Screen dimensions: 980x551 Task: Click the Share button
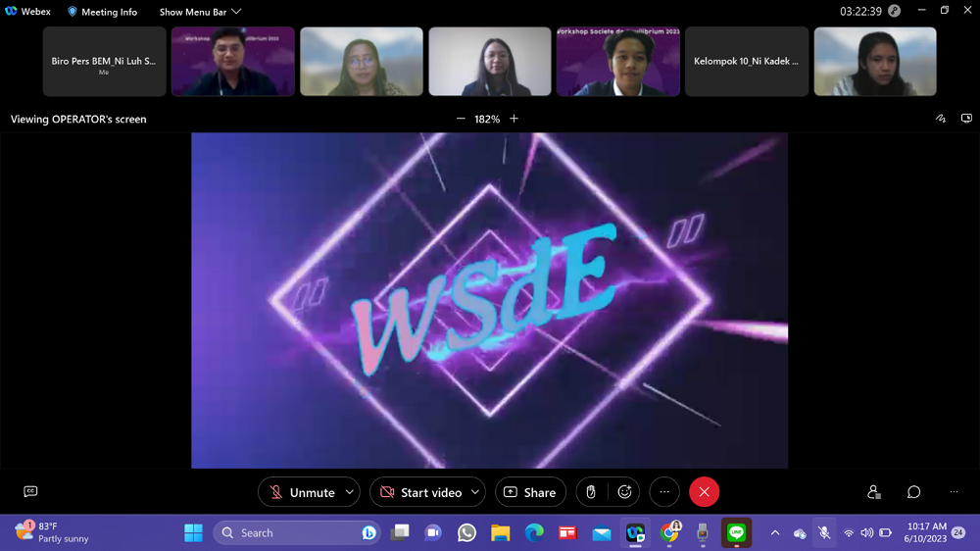[x=530, y=492]
